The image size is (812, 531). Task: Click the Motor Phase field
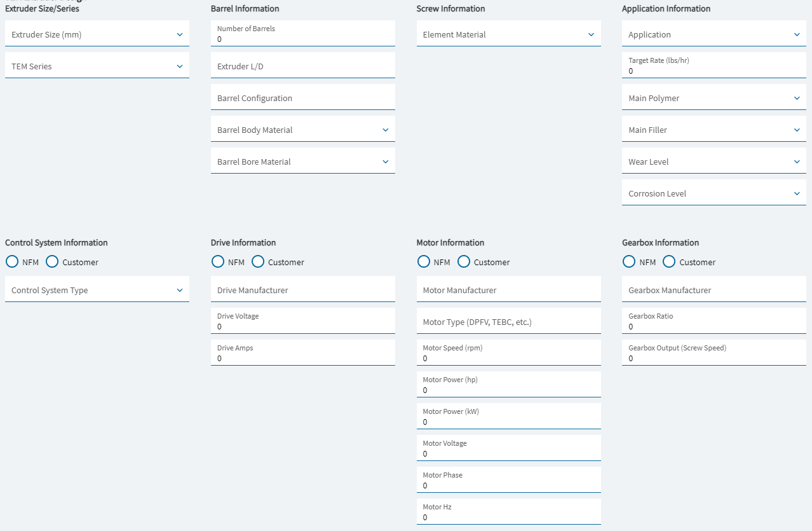[508, 480]
